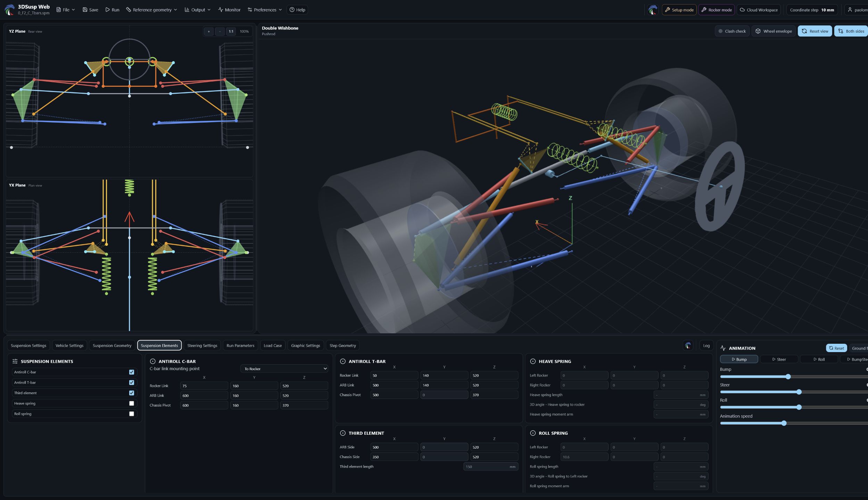The width and height of the screenshot is (868, 500).
Task: Expand the Reference geometry menu
Action: pos(151,10)
